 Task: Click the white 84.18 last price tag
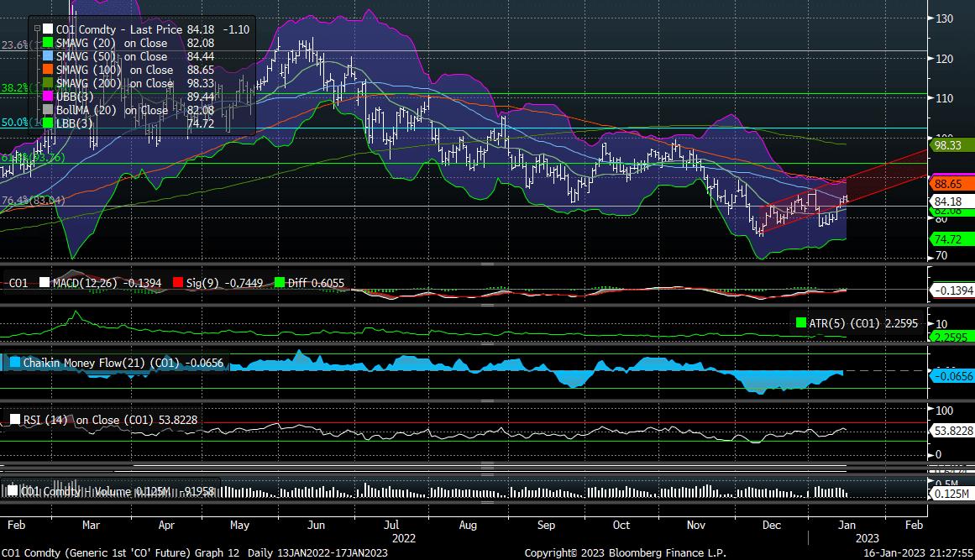click(x=951, y=201)
